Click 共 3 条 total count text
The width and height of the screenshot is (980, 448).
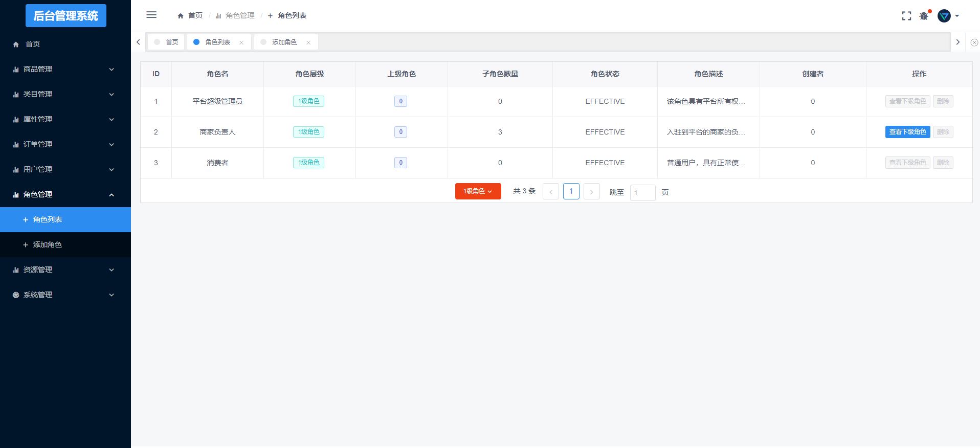tap(524, 191)
